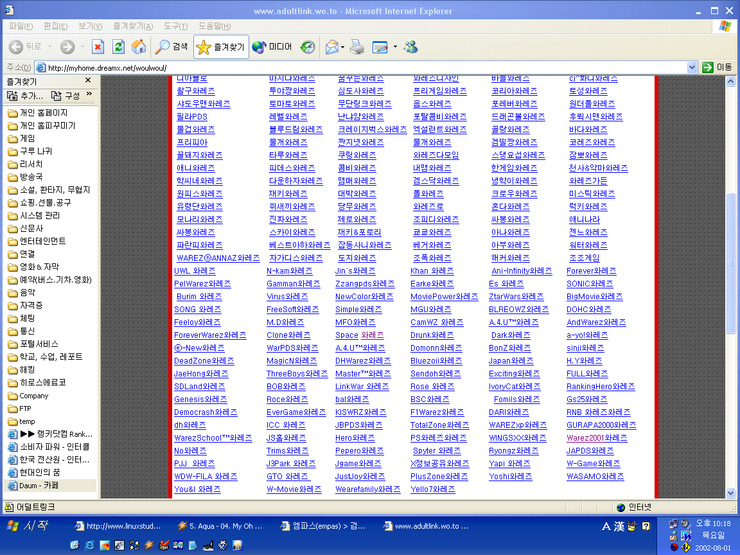
Task: Open the Search (검색) toolbar button
Action: pyautogui.click(x=172, y=47)
